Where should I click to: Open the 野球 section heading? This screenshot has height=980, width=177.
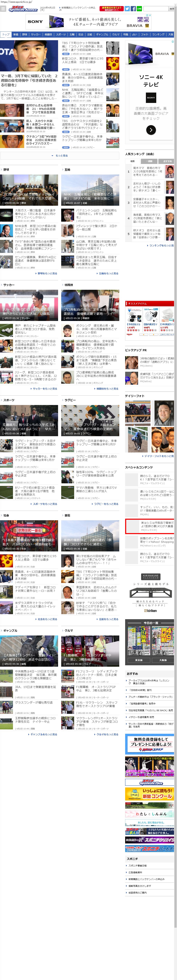pyautogui.click(x=6, y=170)
